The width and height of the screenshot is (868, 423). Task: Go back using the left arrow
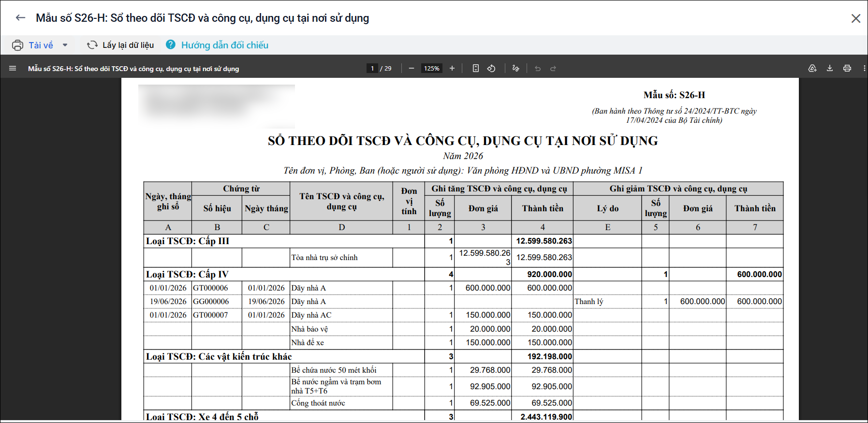coord(20,18)
